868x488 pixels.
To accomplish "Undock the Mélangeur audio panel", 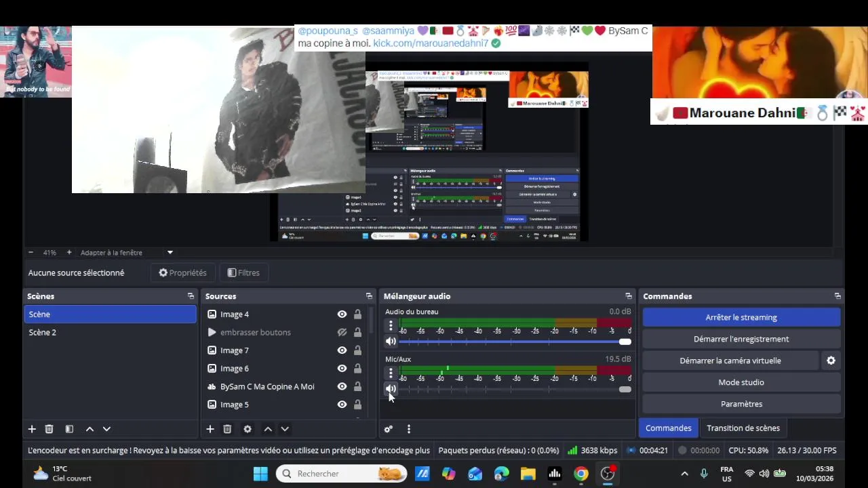I will (x=629, y=296).
